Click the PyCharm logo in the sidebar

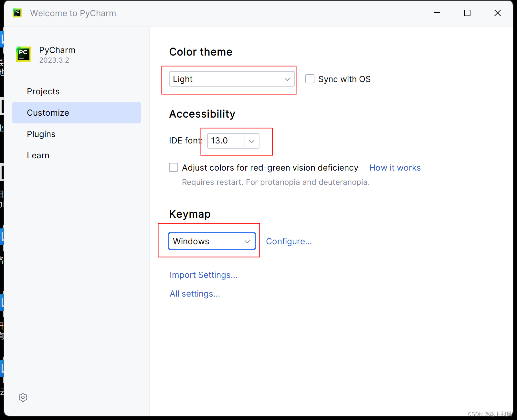click(24, 54)
